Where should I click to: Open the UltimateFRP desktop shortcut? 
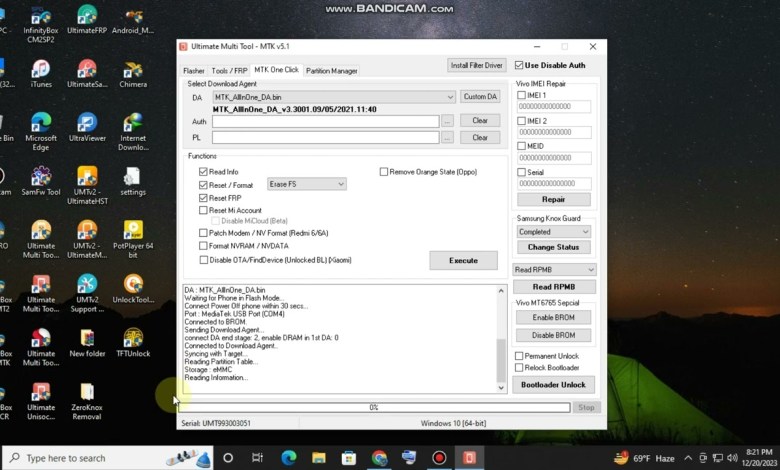(87, 20)
